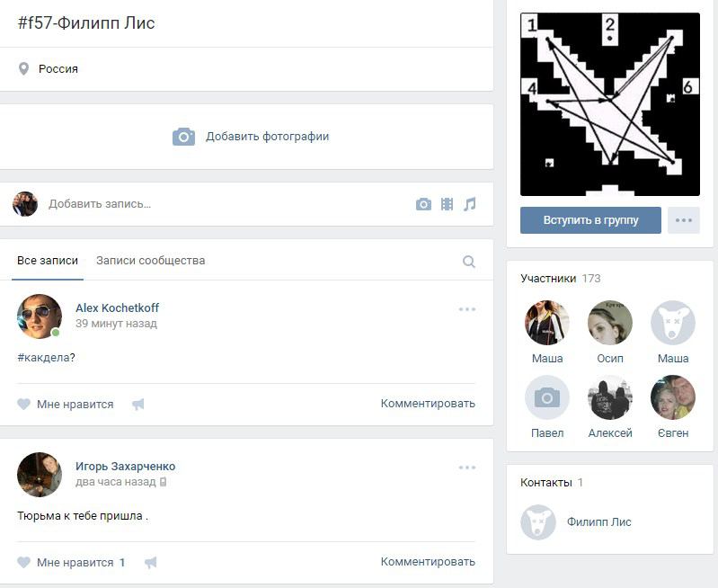Share the #какдела? post via megaphone icon

[137, 404]
